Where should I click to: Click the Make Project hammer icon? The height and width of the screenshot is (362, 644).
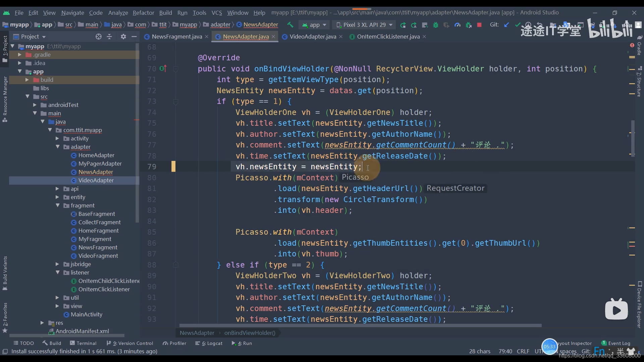(x=290, y=25)
